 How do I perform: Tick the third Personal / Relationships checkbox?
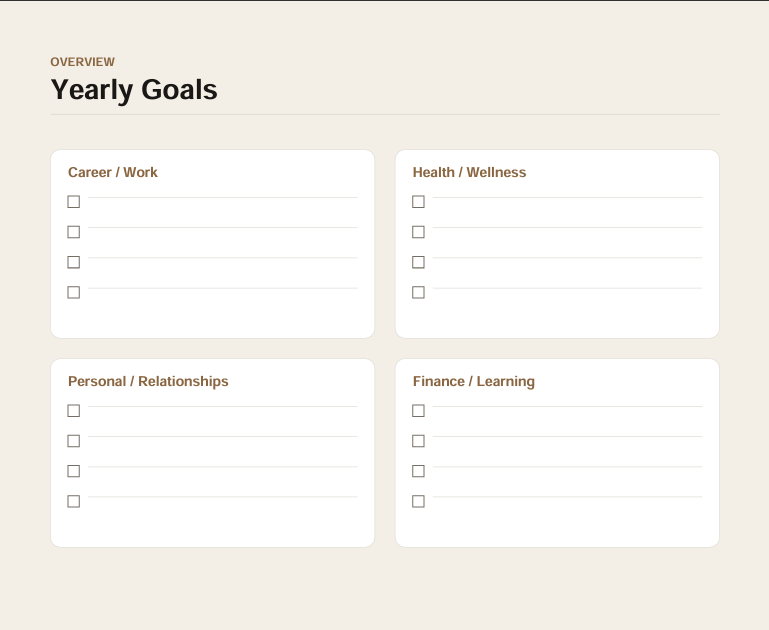pyautogui.click(x=74, y=471)
